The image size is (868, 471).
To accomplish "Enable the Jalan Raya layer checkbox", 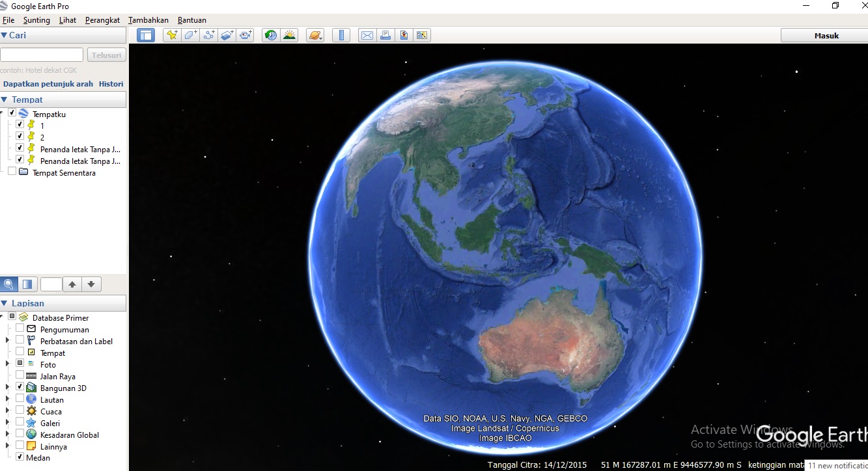I will [20, 375].
